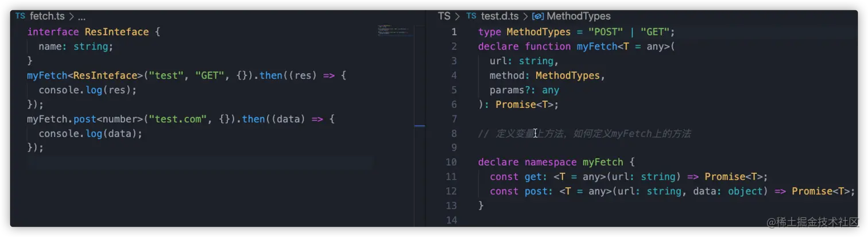Click the minimap preview of fetch.ts
868x237 pixels.
coord(394,30)
